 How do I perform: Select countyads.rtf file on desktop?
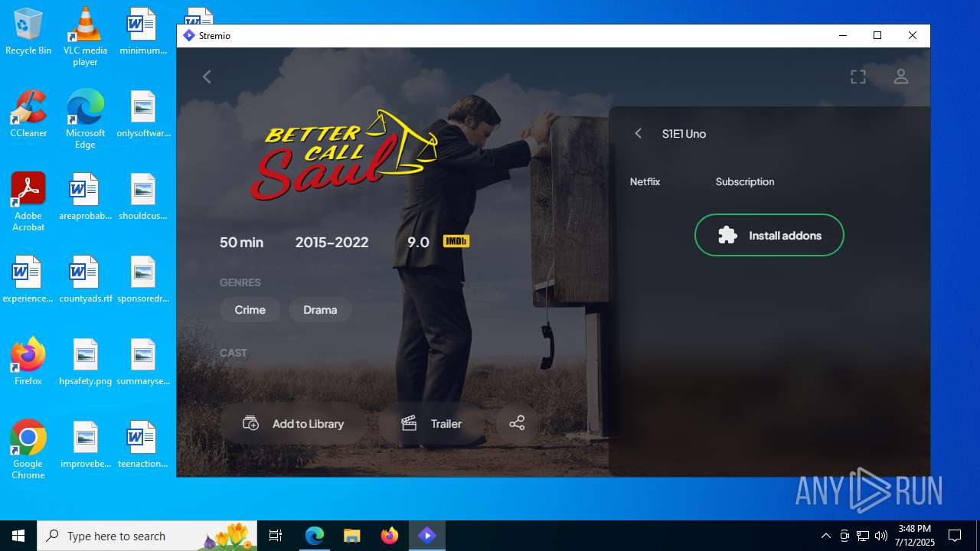pos(85,279)
